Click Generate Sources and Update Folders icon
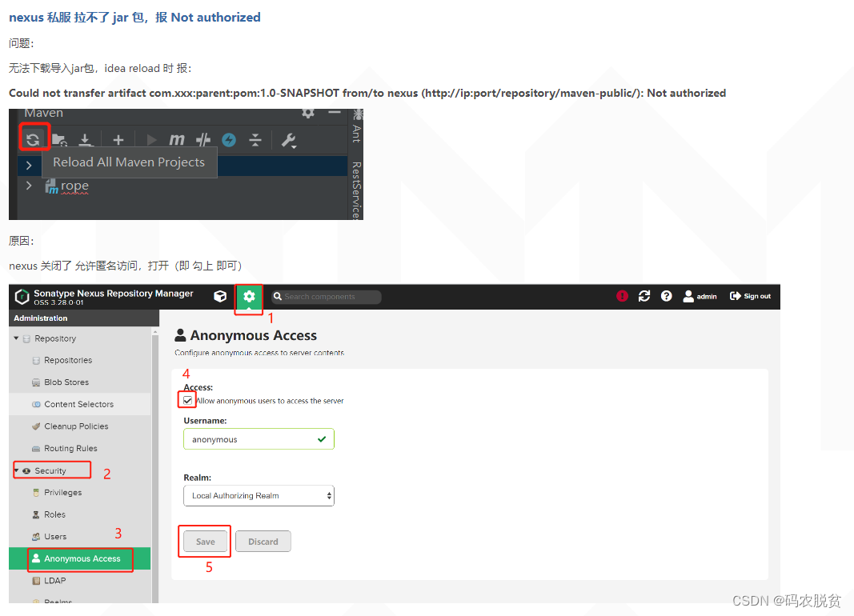Image resolution: width=854 pixels, height=616 pixels. tap(59, 140)
